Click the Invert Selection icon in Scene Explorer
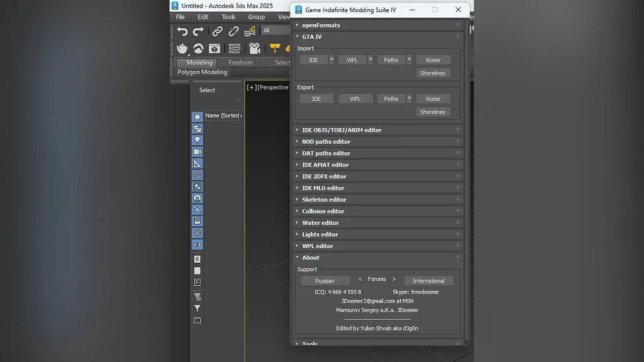 [x=197, y=282]
